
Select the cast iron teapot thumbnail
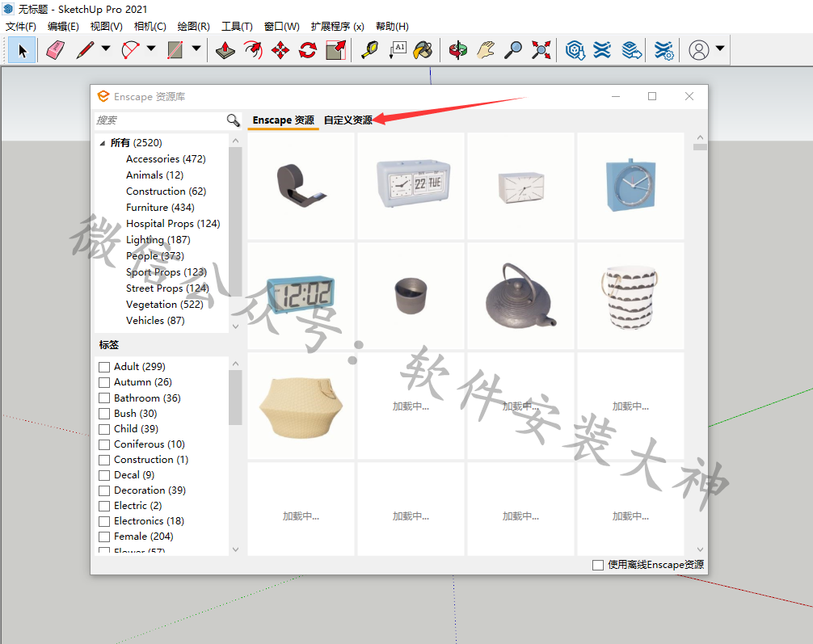(x=520, y=296)
